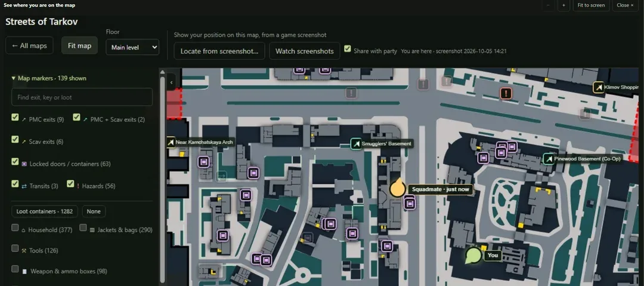The height and width of the screenshot is (286, 644).
Task: Click 'See where you are on the map' title
Action: click(39, 5)
